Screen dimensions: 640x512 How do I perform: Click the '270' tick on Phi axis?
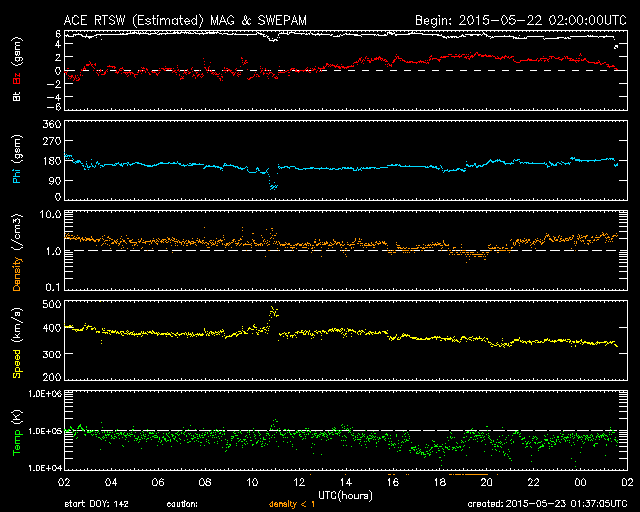click(x=52, y=142)
